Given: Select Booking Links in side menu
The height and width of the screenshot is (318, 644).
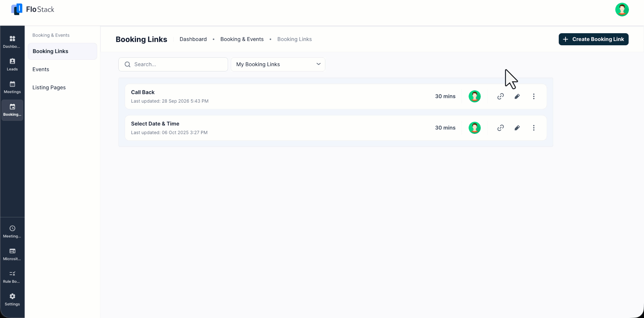Looking at the screenshot, I should click(x=62, y=51).
